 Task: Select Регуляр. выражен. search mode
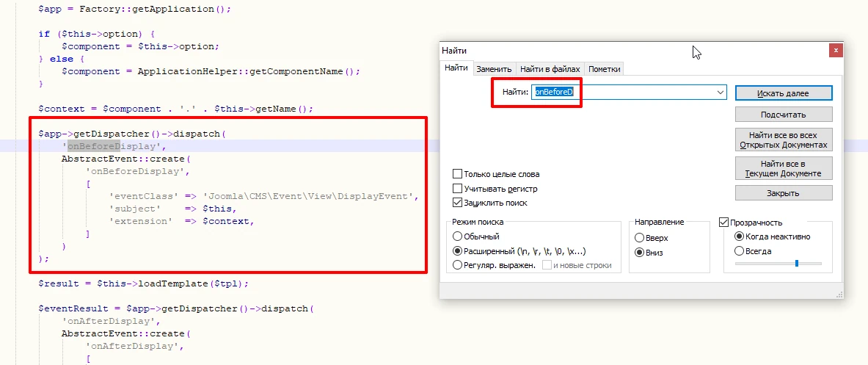(457, 264)
